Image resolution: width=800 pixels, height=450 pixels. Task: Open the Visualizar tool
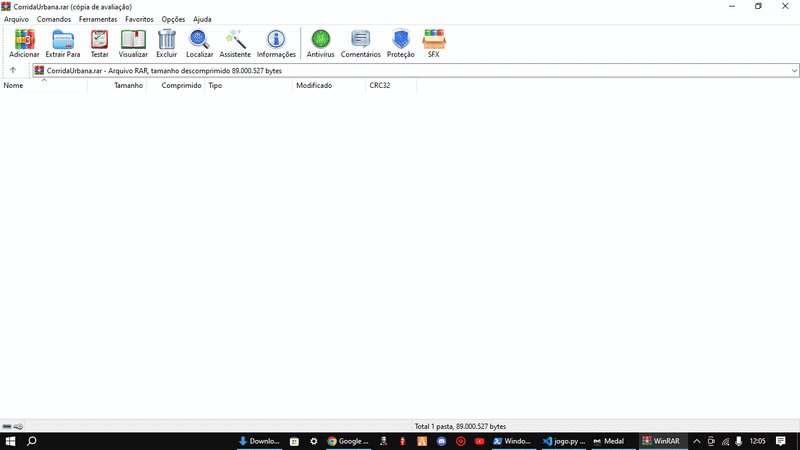click(133, 42)
